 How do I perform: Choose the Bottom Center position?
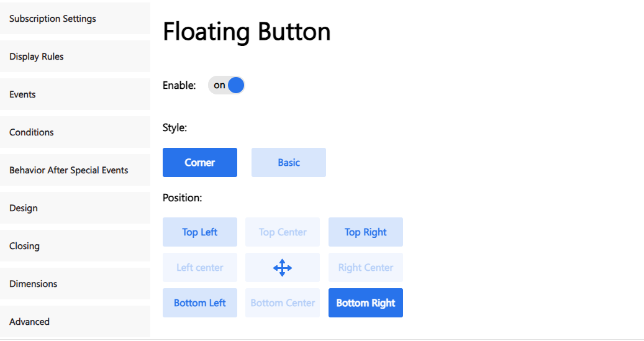(282, 302)
